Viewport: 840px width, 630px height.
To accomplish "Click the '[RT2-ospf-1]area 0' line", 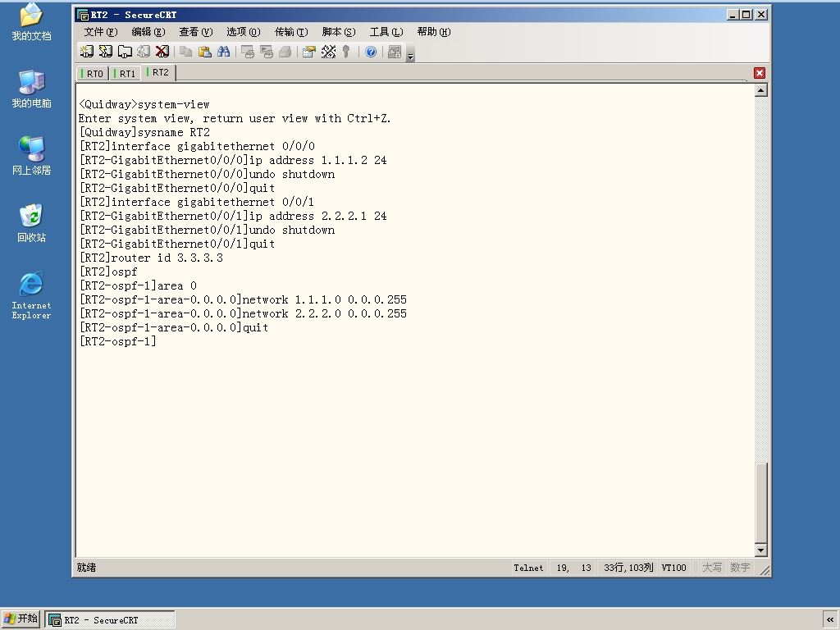I will click(138, 285).
